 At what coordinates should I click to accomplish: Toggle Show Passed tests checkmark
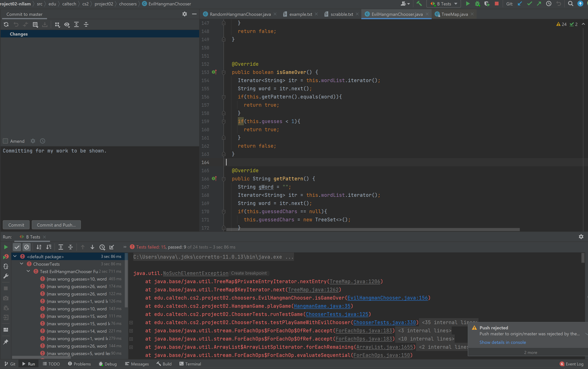tap(17, 247)
